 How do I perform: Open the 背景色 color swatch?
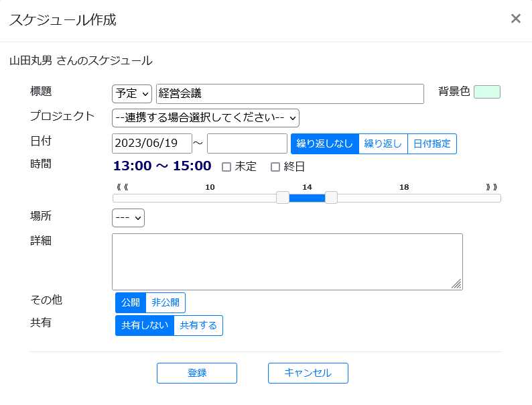click(x=487, y=92)
